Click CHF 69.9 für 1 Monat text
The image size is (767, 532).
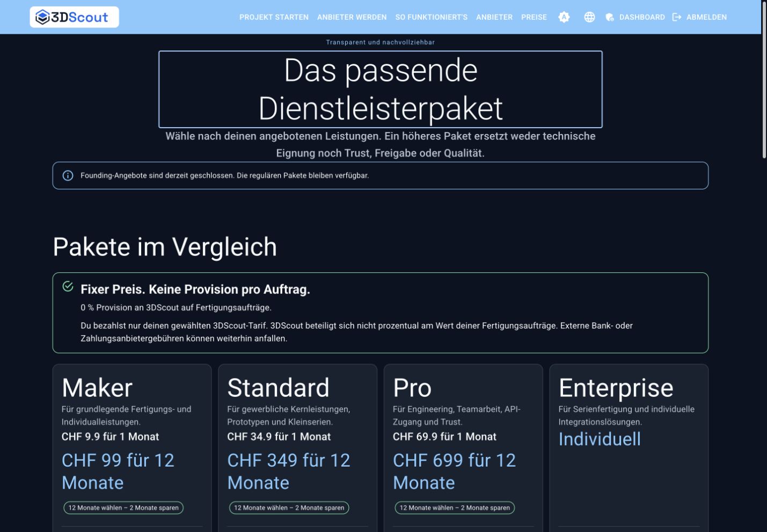[x=444, y=437]
